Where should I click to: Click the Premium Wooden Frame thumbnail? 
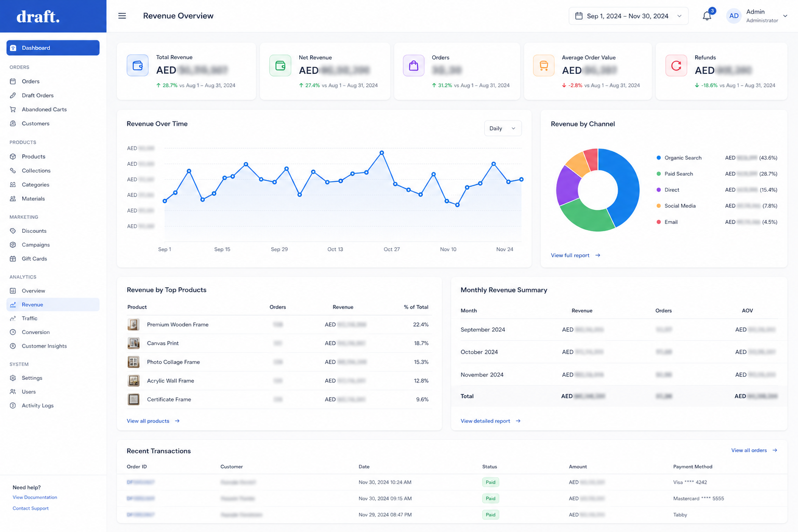click(134, 325)
